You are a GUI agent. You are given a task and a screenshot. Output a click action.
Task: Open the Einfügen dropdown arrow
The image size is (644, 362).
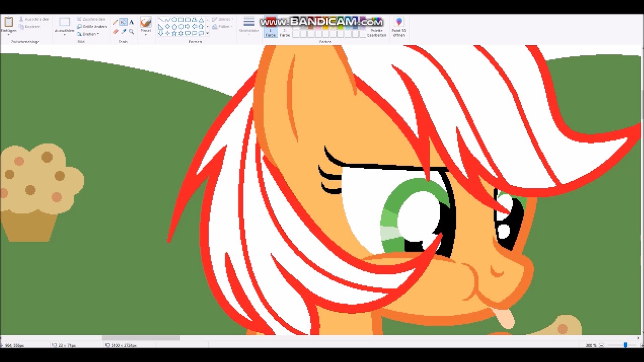click(9, 35)
